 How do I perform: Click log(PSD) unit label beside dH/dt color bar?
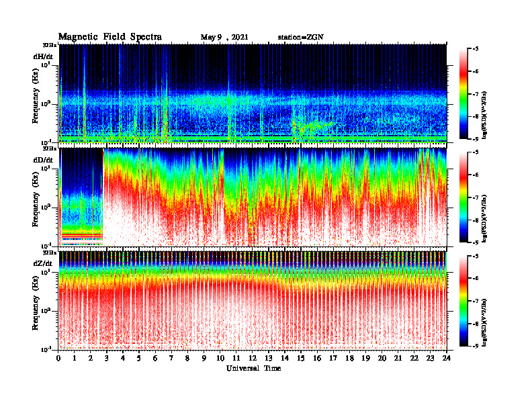pyautogui.click(x=484, y=115)
